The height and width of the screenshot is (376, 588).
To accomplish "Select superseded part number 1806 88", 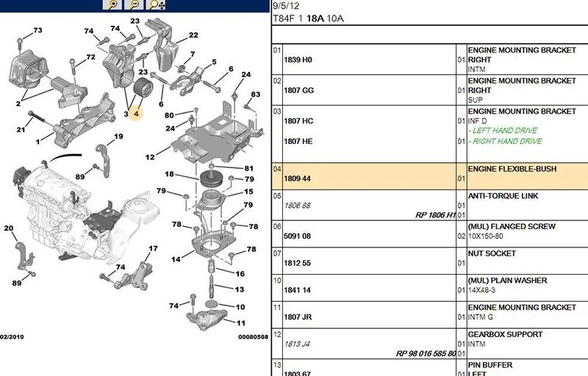I will (x=298, y=206).
